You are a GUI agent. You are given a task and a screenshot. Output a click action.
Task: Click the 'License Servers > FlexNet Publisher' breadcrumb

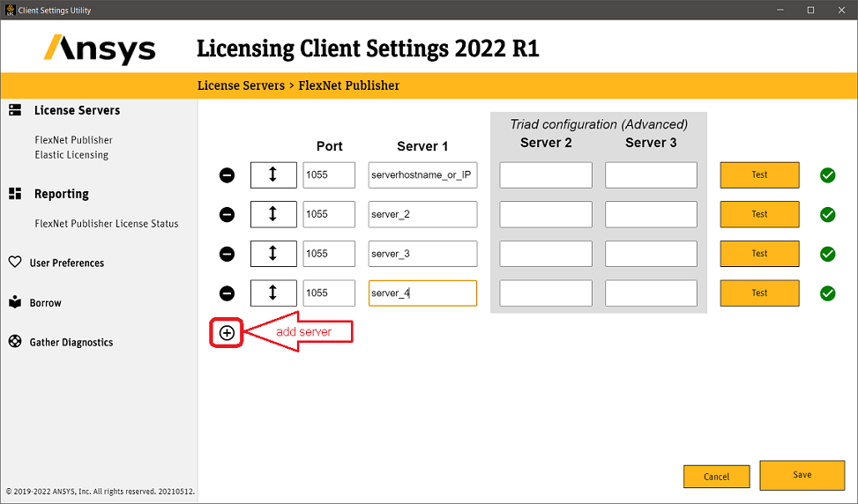click(x=298, y=85)
